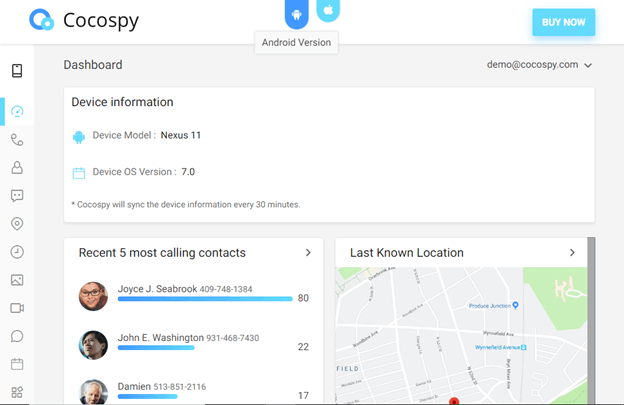
Task: Click Joyce's call count number 80
Action: (x=303, y=298)
